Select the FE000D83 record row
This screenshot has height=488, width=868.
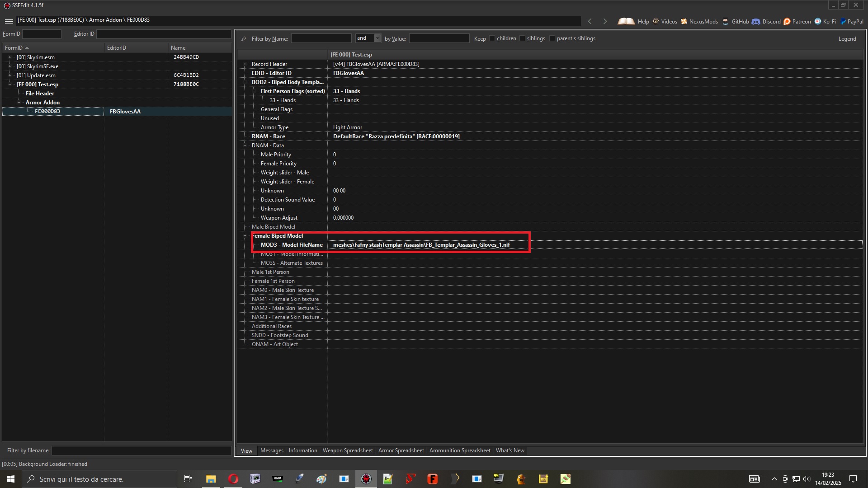click(x=117, y=111)
